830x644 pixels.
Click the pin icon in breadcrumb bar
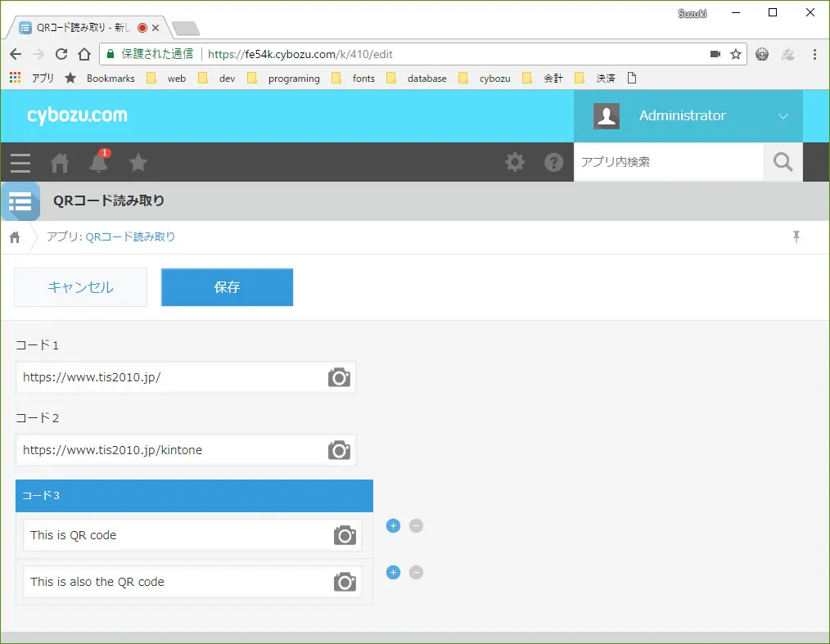[796, 237]
